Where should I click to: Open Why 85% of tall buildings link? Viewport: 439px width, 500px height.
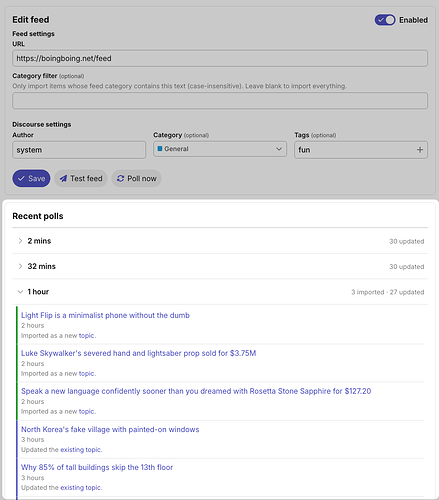(x=97, y=467)
